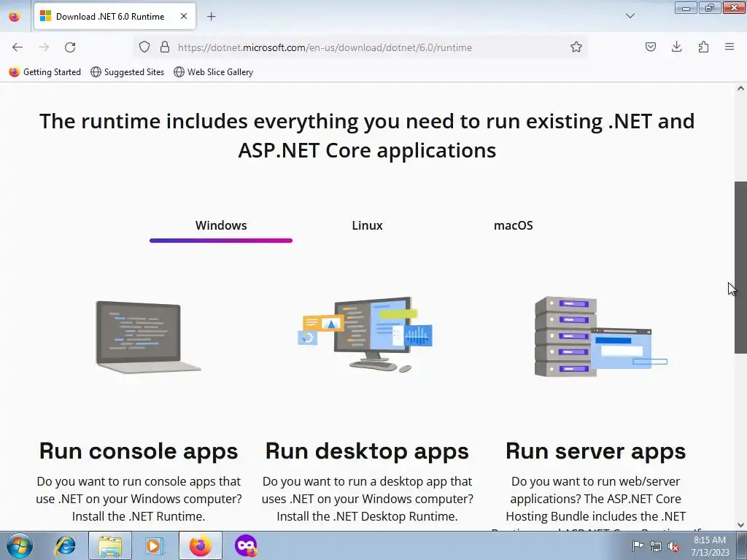Click the desktop monitor apps illustration
The width and height of the screenshot is (747, 560).
pyautogui.click(x=366, y=334)
